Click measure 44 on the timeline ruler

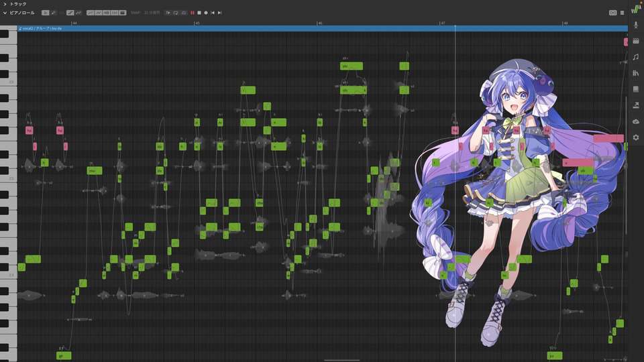74,23
